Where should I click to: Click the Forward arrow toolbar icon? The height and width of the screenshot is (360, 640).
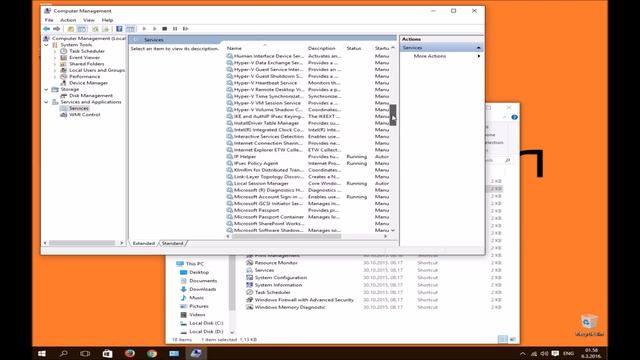click(x=56, y=29)
